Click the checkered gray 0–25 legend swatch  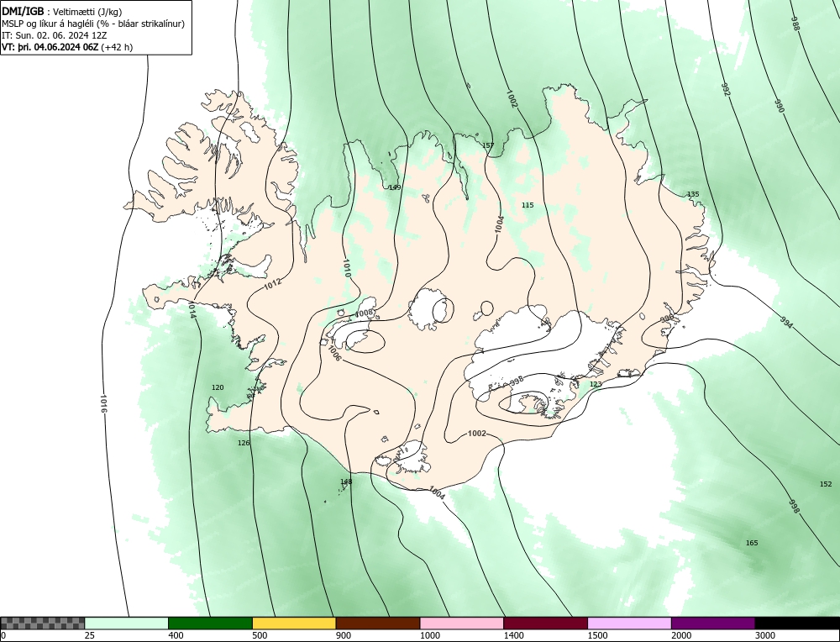click(42, 624)
